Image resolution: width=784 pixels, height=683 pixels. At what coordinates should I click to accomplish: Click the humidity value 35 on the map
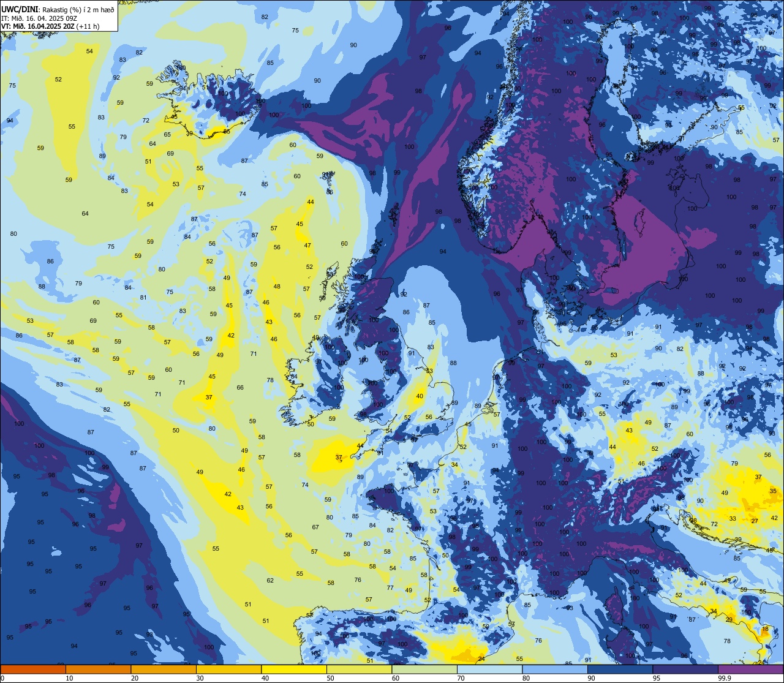pyautogui.click(x=773, y=491)
